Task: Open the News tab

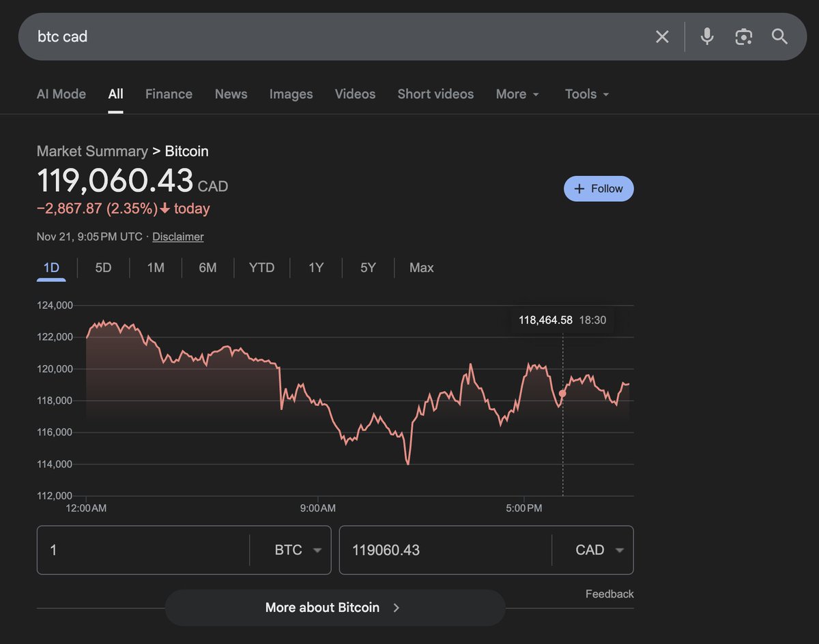Action: point(231,94)
